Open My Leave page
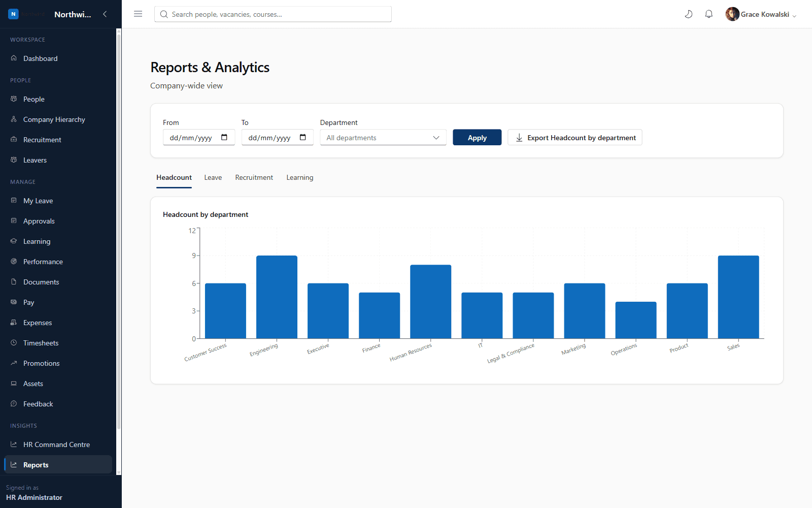This screenshot has width=812, height=508. pyautogui.click(x=58, y=201)
